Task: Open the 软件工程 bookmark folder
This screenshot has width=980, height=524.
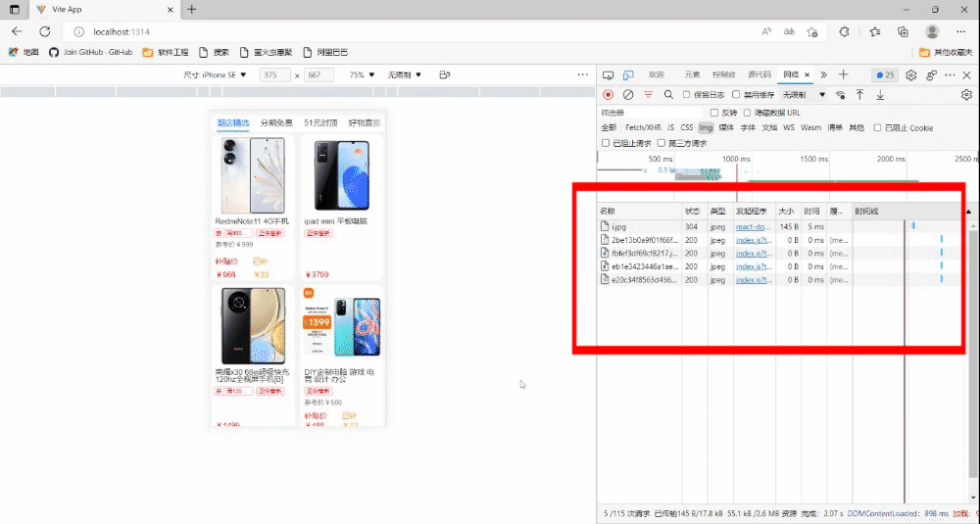Action: tap(166, 53)
